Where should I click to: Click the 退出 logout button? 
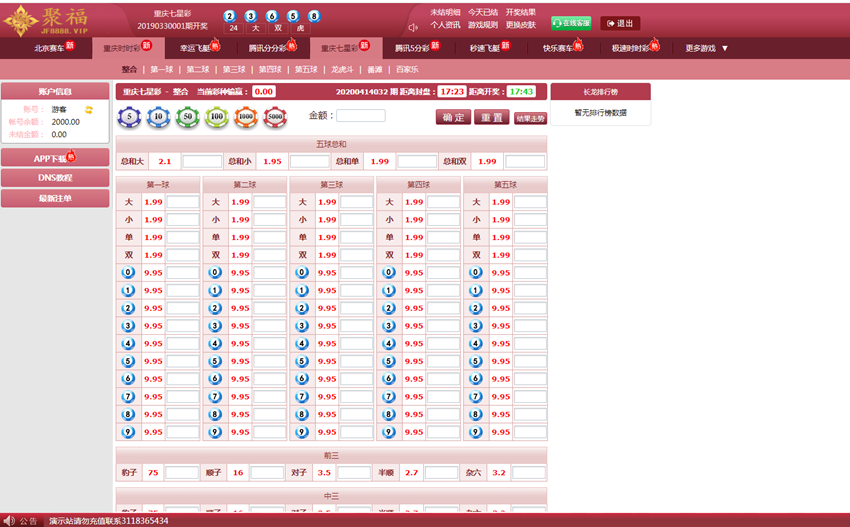pyautogui.click(x=619, y=23)
